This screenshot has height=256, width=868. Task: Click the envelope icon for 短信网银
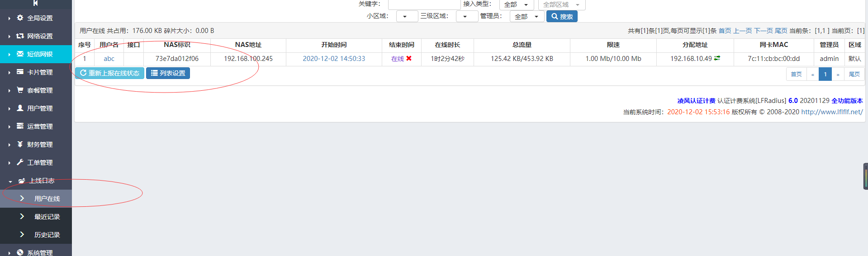click(20, 54)
